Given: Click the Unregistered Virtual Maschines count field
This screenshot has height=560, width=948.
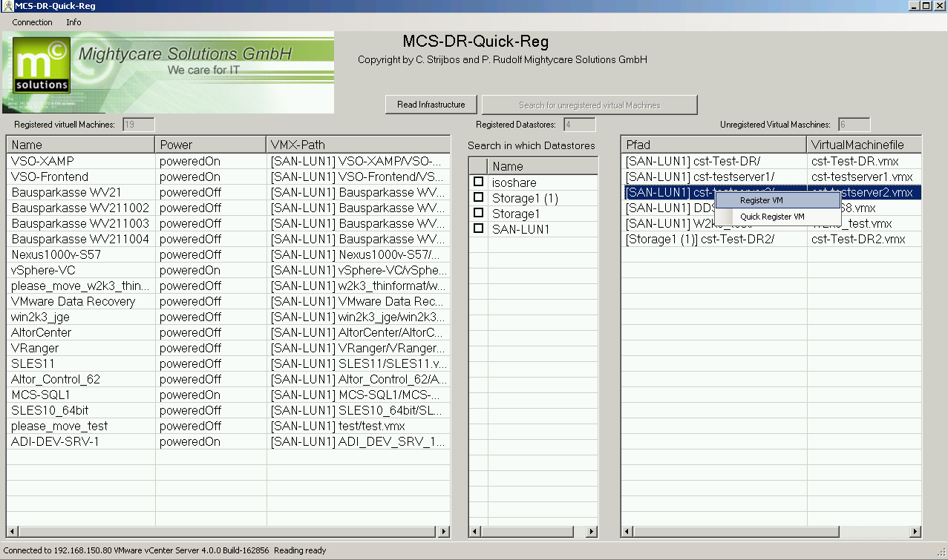Looking at the screenshot, I should [x=854, y=125].
